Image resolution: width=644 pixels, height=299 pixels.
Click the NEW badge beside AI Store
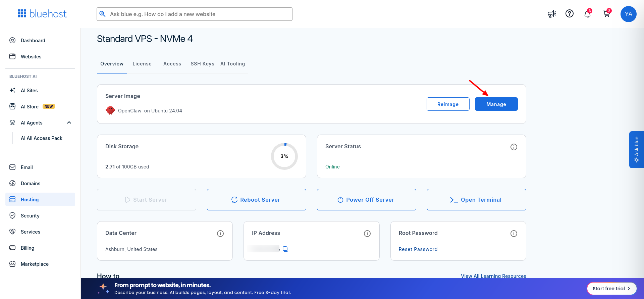click(49, 106)
